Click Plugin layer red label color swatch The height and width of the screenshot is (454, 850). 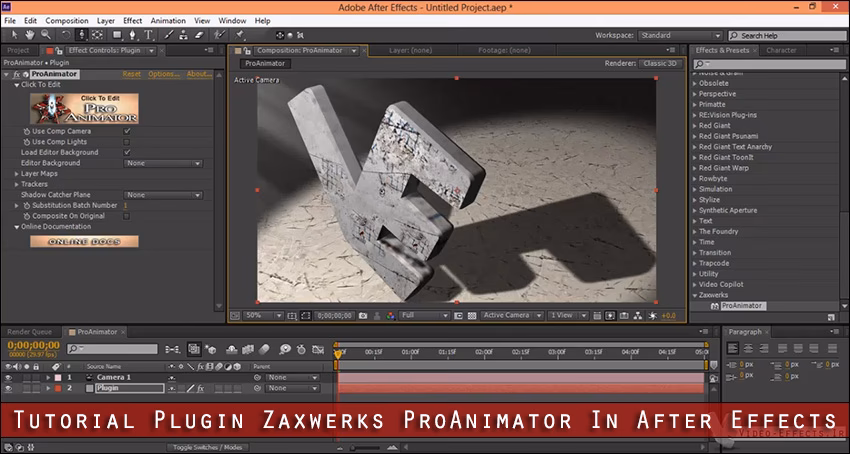(x=58, y=388)
